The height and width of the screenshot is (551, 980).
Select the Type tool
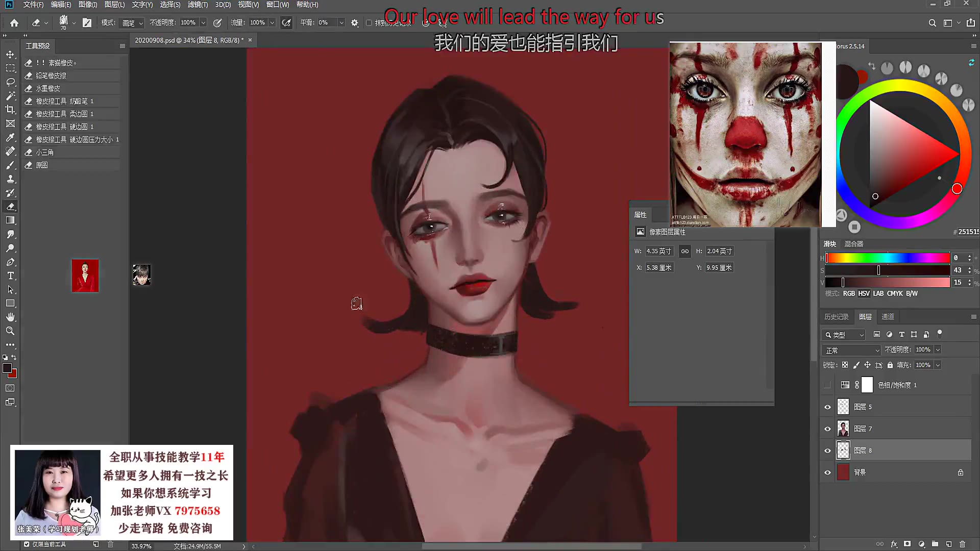(x=10, y=275)
